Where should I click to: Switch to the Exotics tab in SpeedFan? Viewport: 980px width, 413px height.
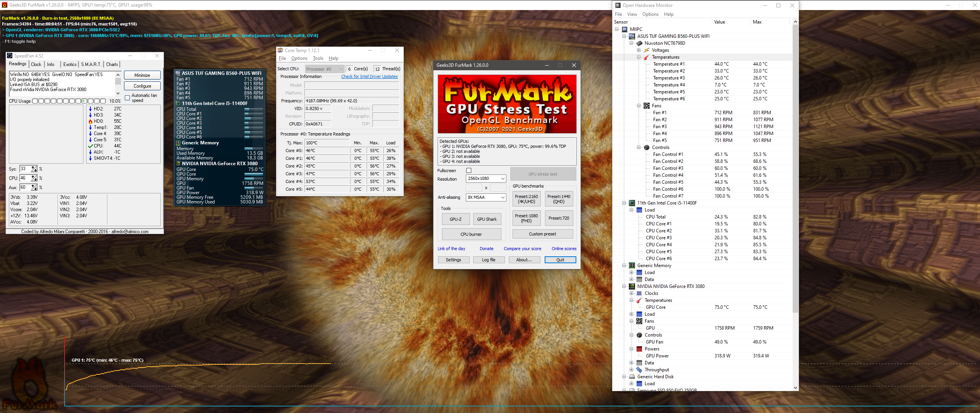point(70,64)
